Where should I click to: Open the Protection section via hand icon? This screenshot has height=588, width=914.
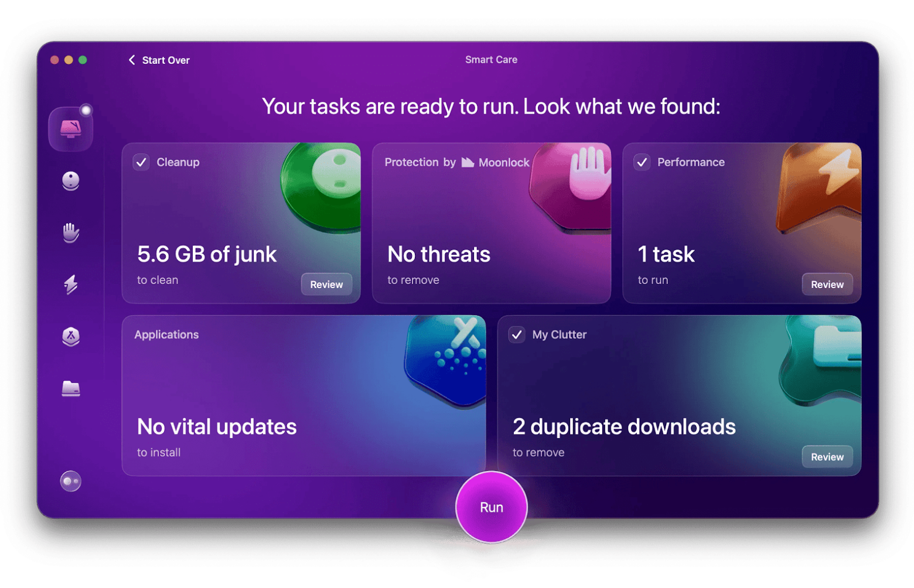point(70,233)
